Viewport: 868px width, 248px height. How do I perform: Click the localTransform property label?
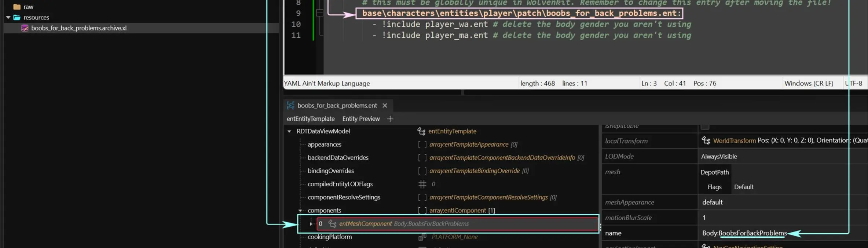tap(626, 141)
